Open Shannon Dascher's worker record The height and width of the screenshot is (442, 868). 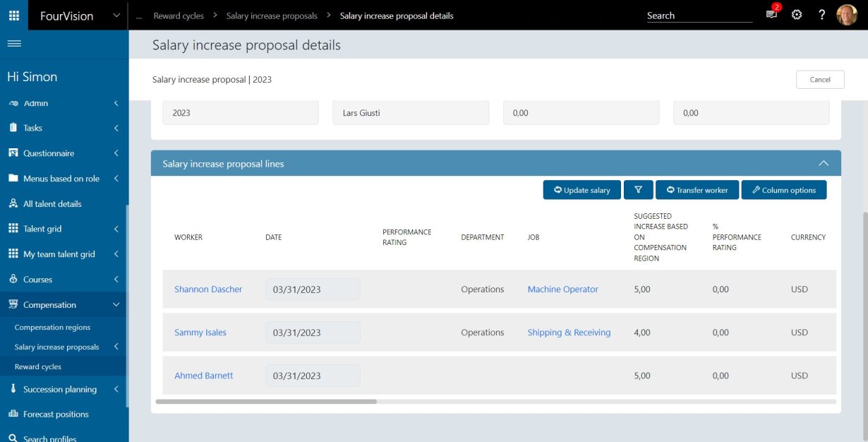pyautogui.click(x=209, y=289)
